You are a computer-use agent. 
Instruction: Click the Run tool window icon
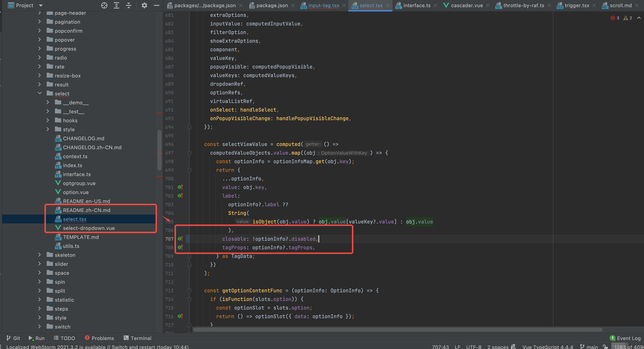click(37, 338)
